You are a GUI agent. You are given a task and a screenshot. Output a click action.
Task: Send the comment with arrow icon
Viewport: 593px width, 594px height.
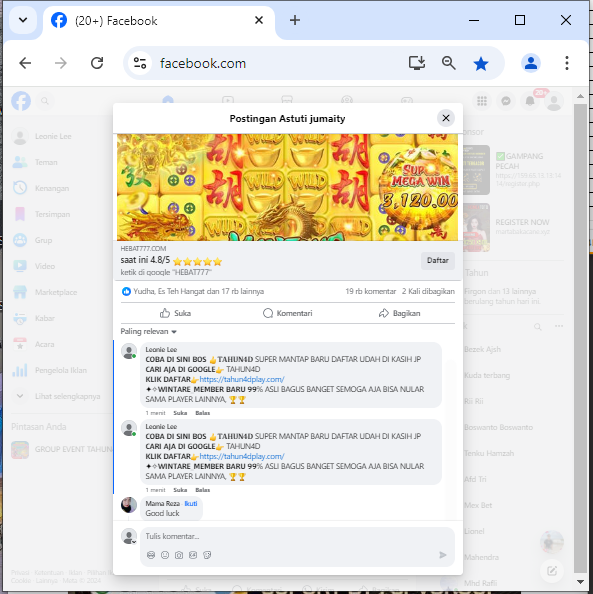[443, 555]
